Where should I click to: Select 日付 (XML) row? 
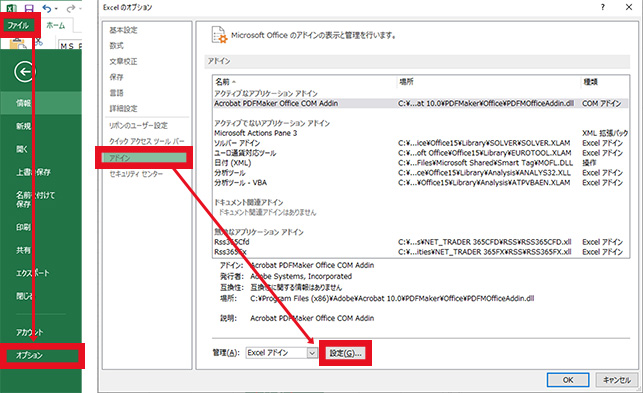(x=421, y=163)
